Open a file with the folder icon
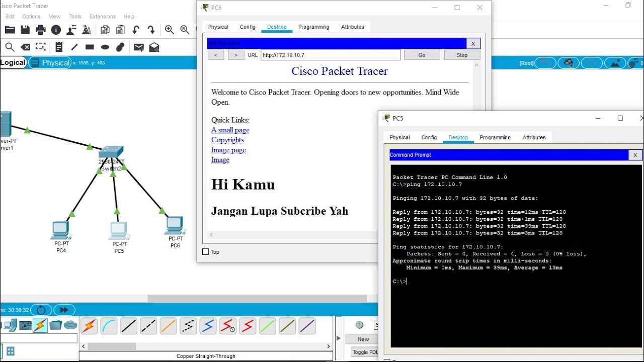This screenshot has height=362, width=644. [x=10, y=30]
